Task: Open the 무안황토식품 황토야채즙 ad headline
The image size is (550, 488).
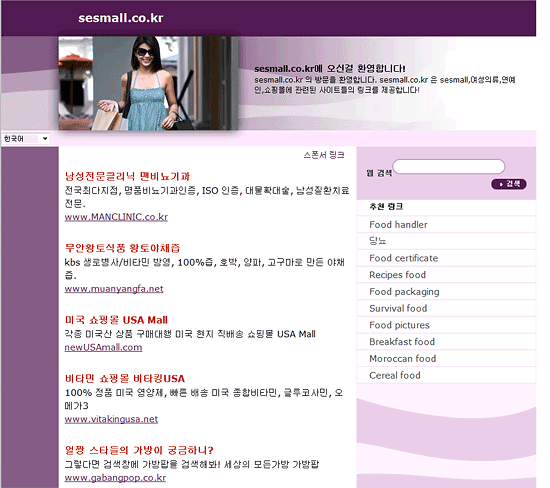Action: tap(122, 248)
